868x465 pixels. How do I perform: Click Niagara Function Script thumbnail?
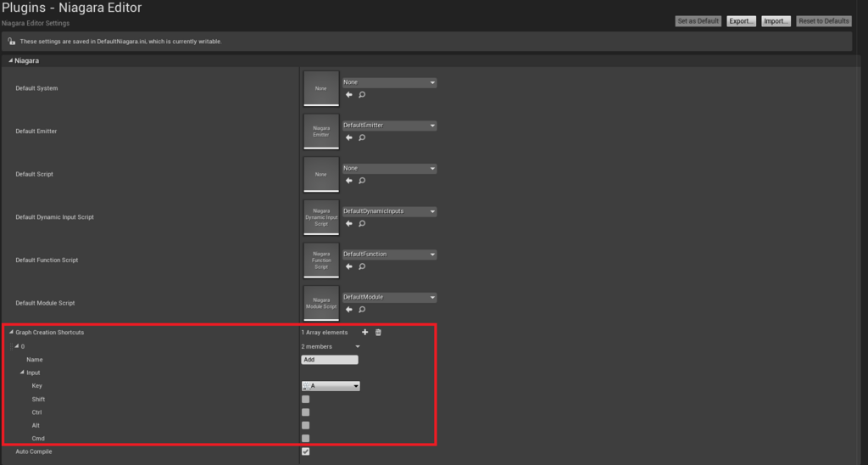point(321,261)
